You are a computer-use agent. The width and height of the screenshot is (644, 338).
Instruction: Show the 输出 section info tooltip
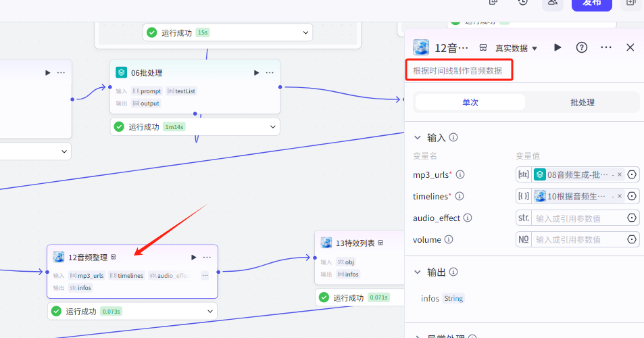(x=453, y=272)
